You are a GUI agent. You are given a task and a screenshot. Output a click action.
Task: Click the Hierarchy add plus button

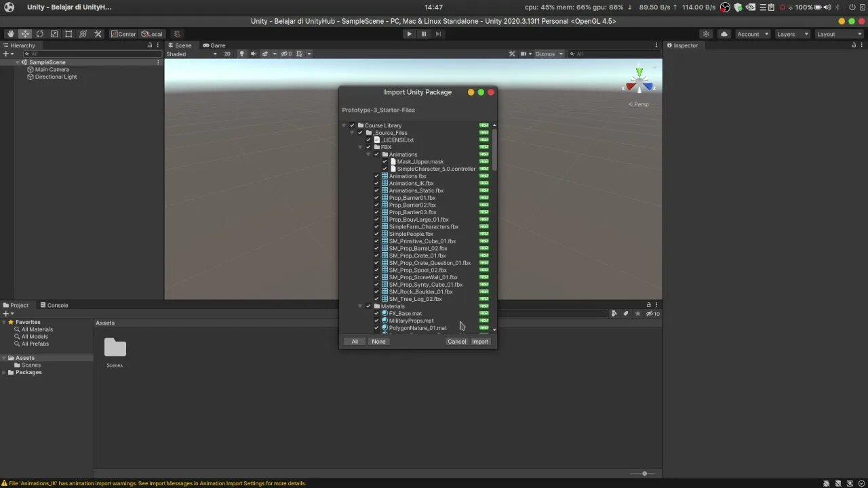pos(7,54)
